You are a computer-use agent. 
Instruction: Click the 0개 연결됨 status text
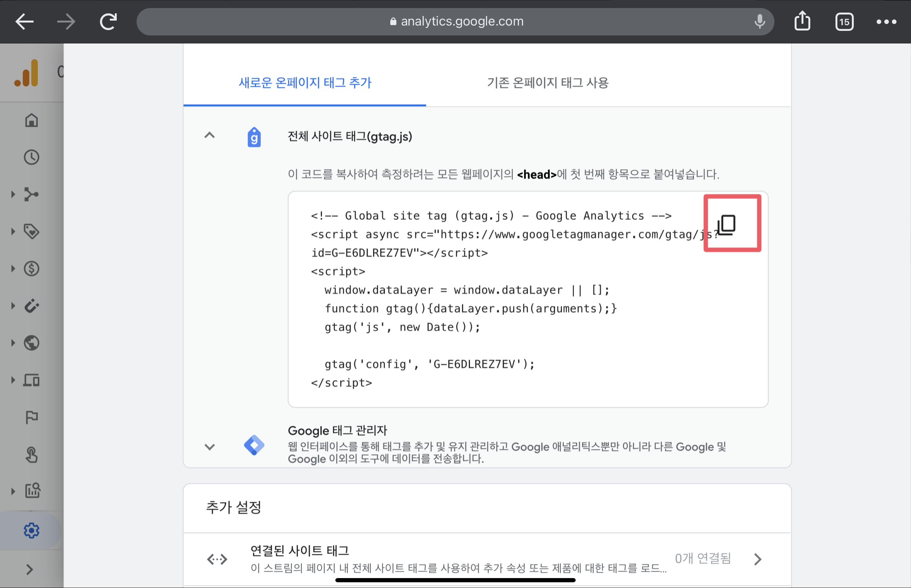click(x=703, y=559)
